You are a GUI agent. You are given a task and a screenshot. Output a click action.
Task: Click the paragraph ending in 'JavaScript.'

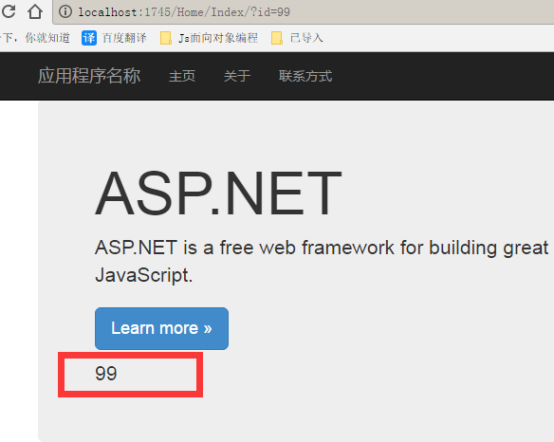[322, 261]
